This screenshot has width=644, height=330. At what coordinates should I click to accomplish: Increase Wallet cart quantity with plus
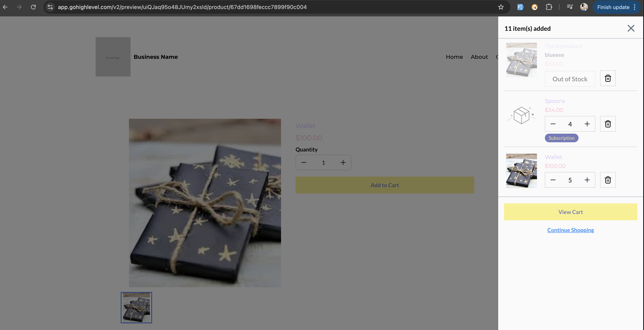(x=587, y=180)
